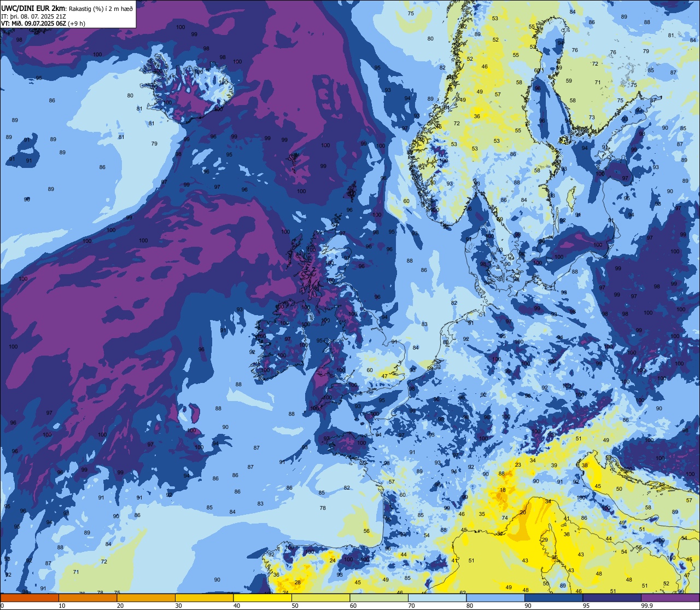Click the legend tick label "50"
Viewport: 700px width, 610px height.
295,606
